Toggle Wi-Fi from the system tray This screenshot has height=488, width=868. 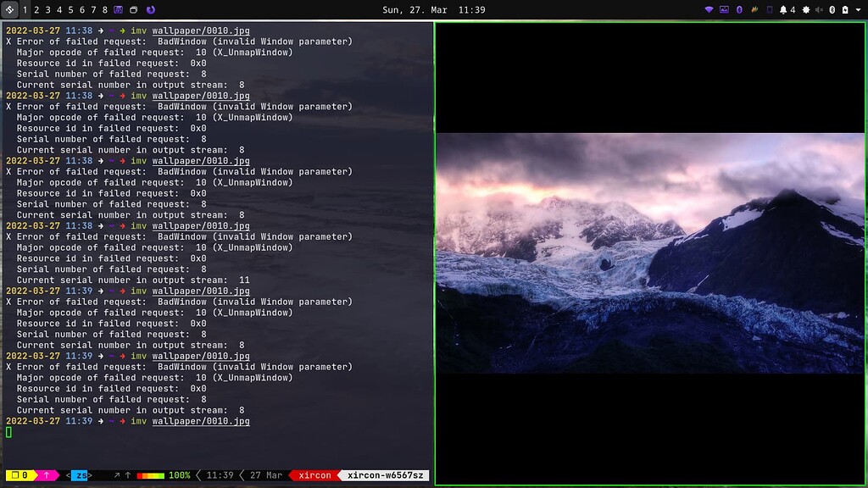709,8
